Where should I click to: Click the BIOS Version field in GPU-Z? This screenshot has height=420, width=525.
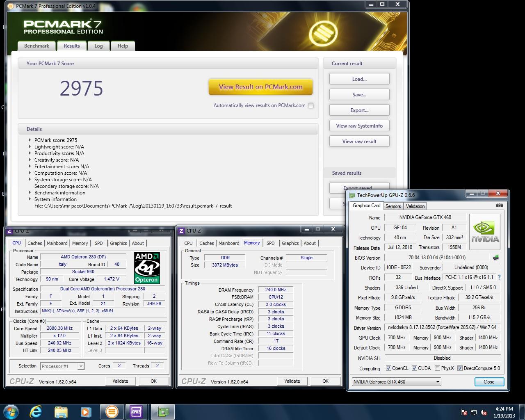pyautogui.click(x=436, y=258)
